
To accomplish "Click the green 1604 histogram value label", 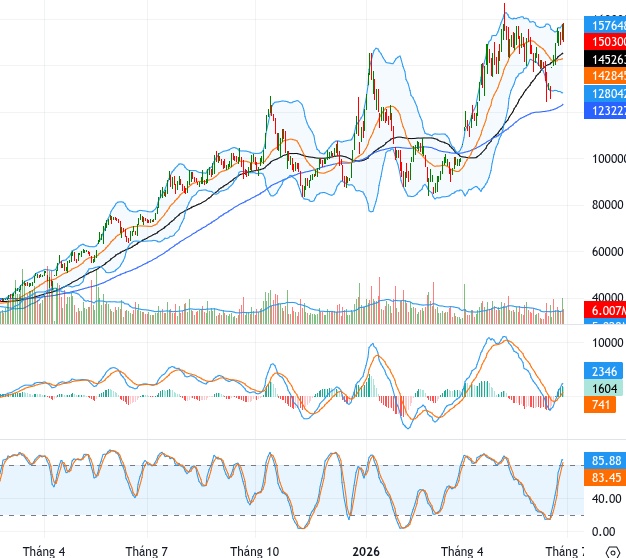I will click(x=603, y=388).
